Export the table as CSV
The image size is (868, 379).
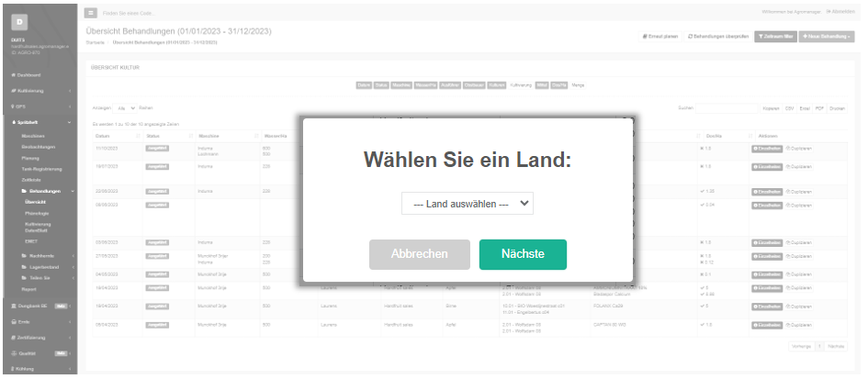[789, 108]
